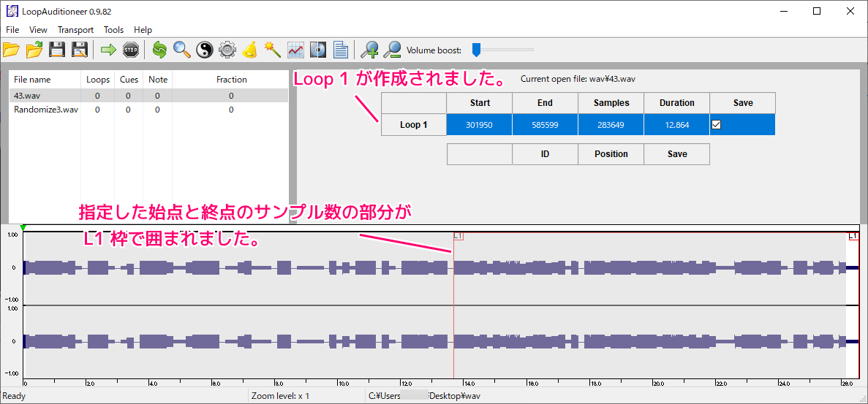Click the green arrow play button
The image size is (868, 404).
pos(108,50)
